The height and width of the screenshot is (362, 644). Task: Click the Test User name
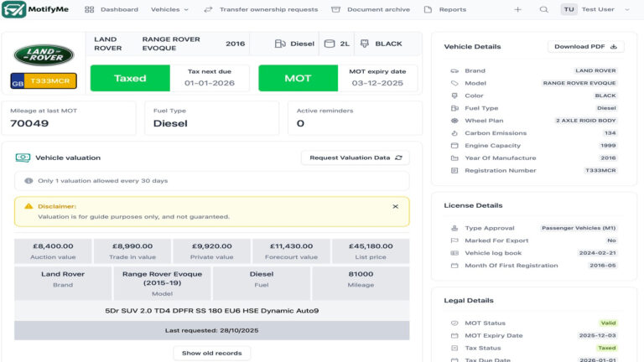tap(598, 9)
